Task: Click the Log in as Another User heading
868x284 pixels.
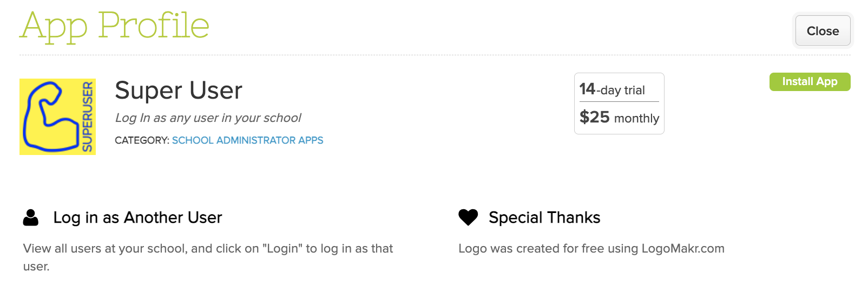Action: 137,217
